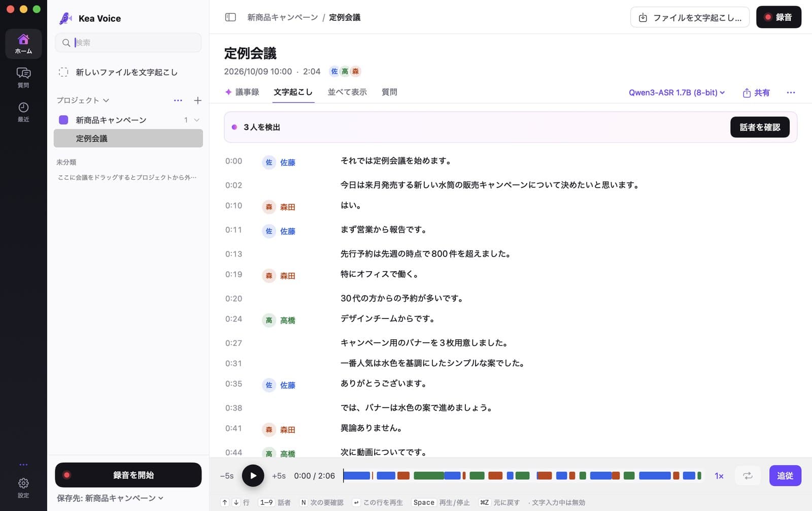812x511 pixels.
Task: Toggle the 追従 follow button
Action: point(785,476)
